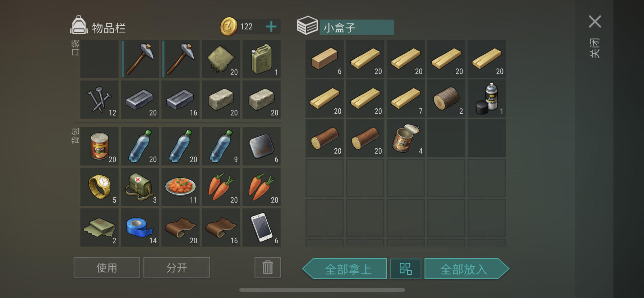Select the canned food stack
This screenshot has height=298, width=644.
click(x=99, y=146)
